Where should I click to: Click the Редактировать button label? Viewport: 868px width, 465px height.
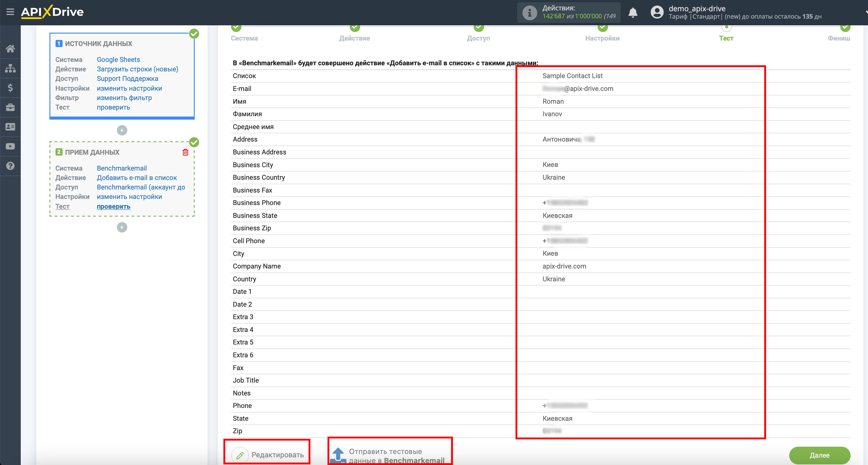(x=277, y=455)
